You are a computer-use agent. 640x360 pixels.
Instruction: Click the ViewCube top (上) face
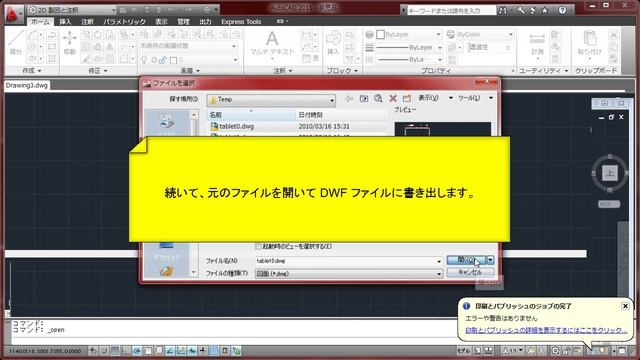tap(610, 173)
